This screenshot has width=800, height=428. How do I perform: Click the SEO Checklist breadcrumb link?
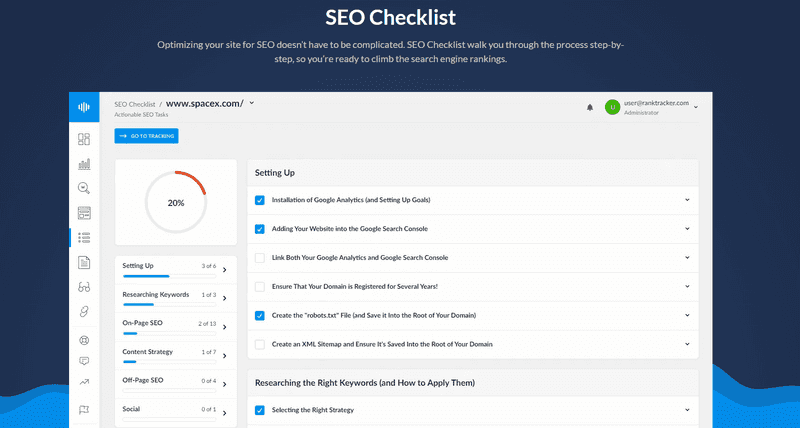point(134,103)
